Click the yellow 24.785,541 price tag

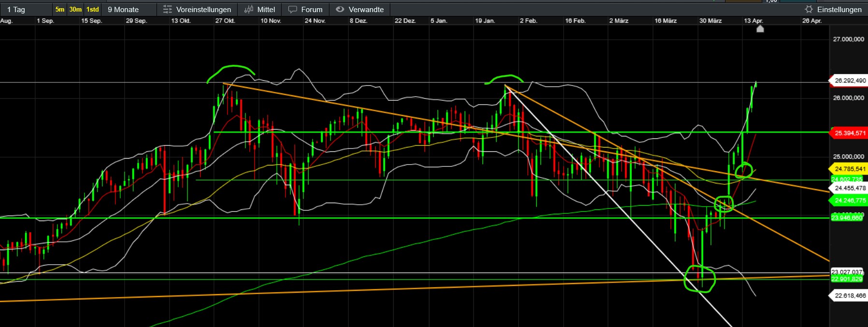(849, 169)
